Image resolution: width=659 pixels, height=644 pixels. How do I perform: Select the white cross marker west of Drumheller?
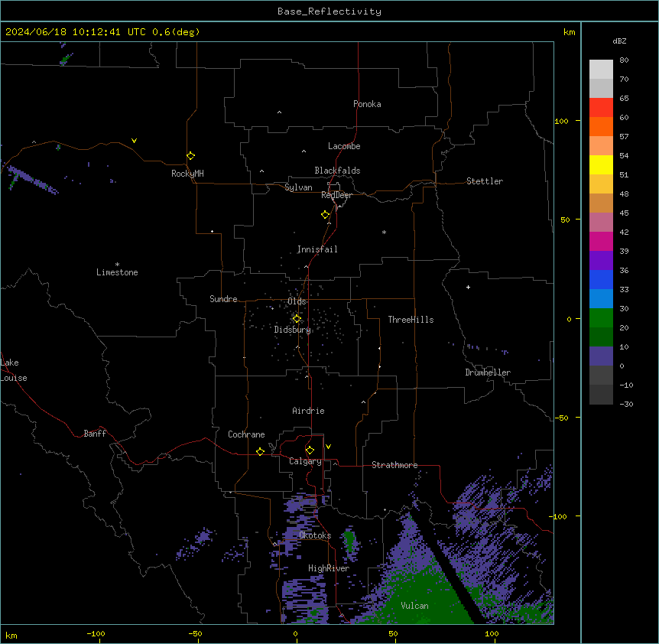pyautogui.click(x=468, y=287)
